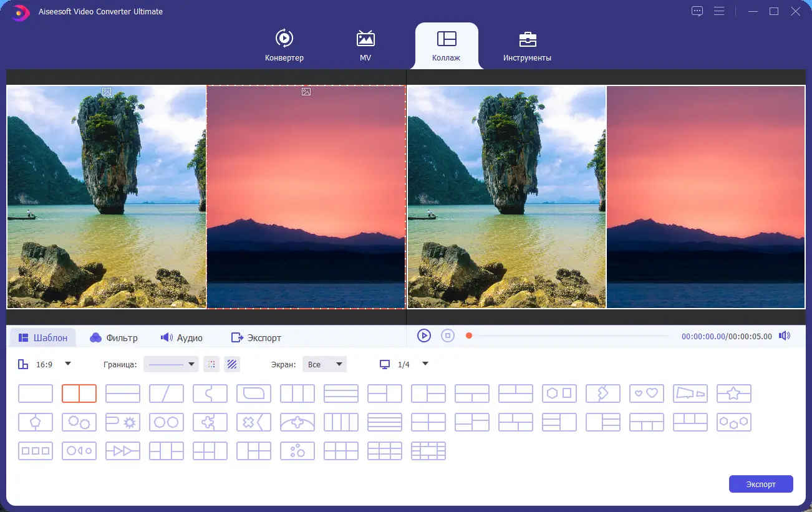Choose the diagonal split template

click(167, 394)
